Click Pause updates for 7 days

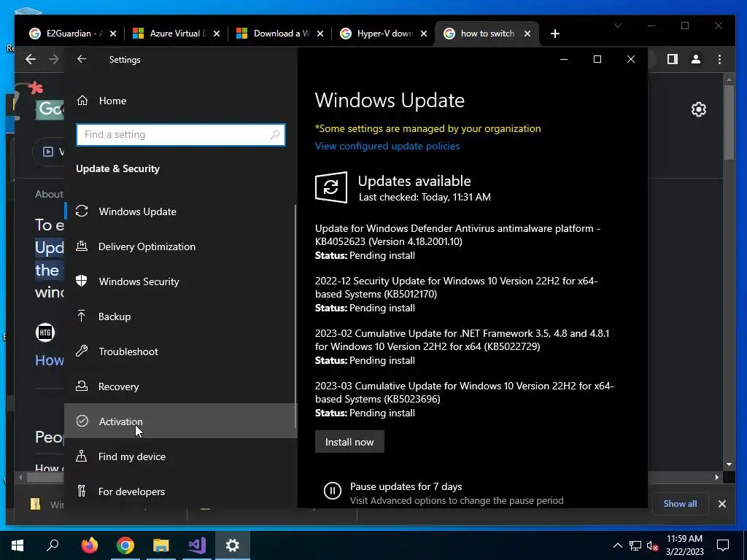(x=406, y=486)
